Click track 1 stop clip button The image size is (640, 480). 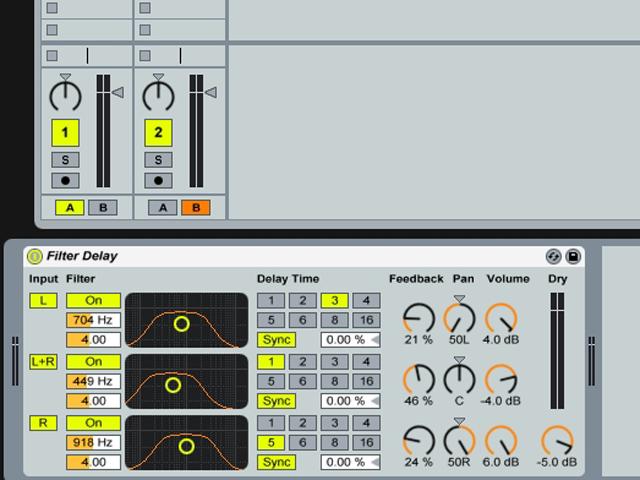point(52,56)
